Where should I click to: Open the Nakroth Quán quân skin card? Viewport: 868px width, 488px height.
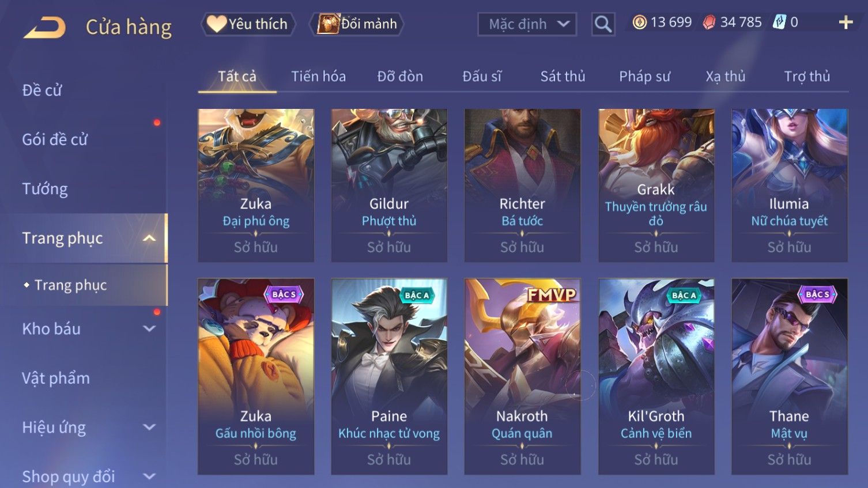tap(522, 376)
